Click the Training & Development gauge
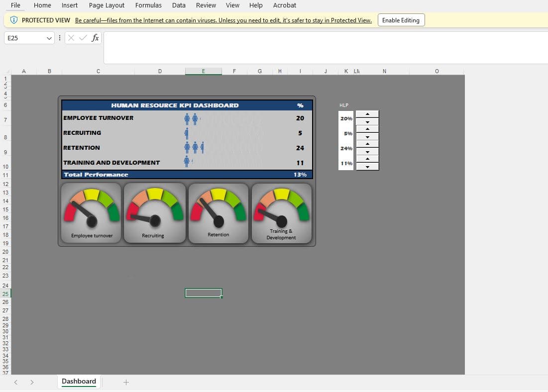Screen dimensions: 548x392 click(282, 213)
